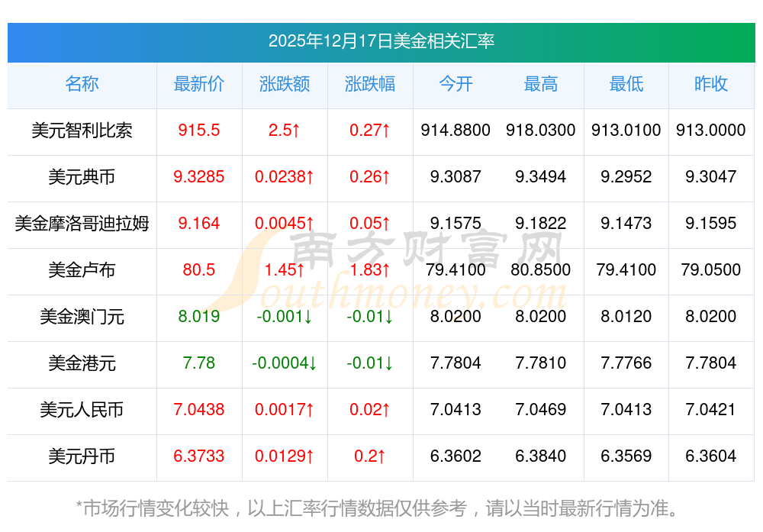Click the high value 9.3494

tap(541, 176)
